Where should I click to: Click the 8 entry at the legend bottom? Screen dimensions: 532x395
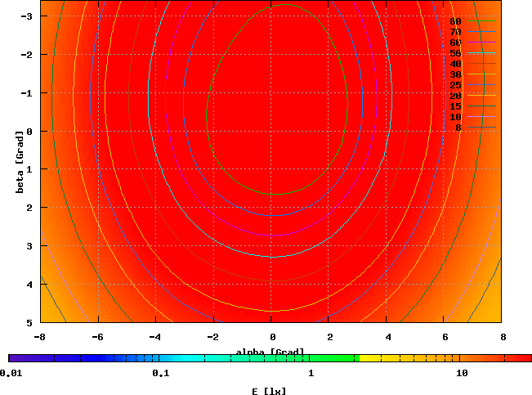458,128
